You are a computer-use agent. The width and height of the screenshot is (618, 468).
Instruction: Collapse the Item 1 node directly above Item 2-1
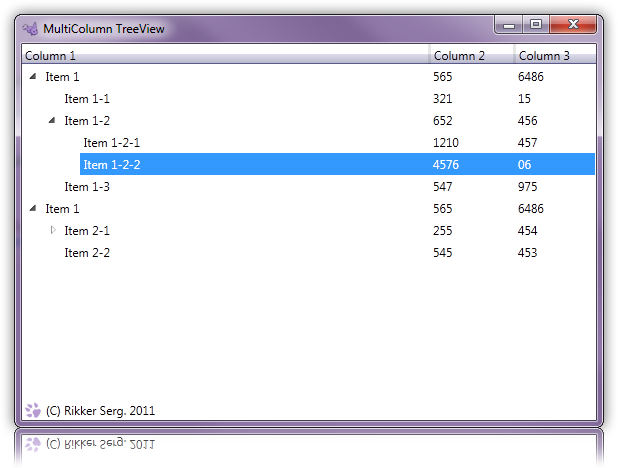pos(34,209)
